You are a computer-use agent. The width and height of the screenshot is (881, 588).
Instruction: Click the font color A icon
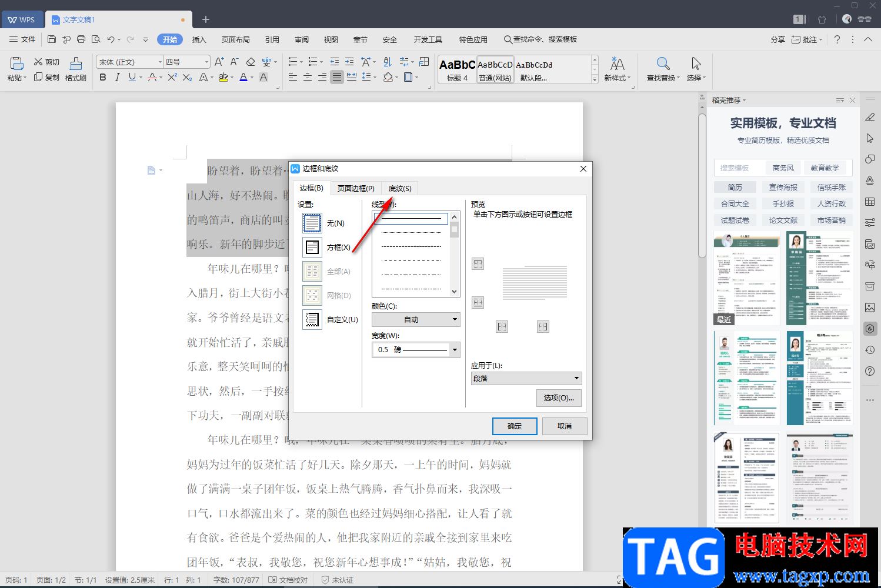[243, 77]
